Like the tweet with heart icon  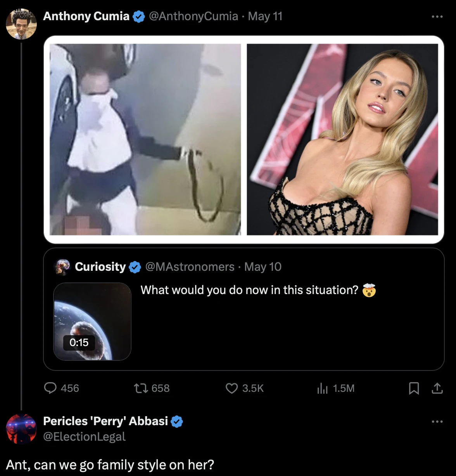click(231, 388)
